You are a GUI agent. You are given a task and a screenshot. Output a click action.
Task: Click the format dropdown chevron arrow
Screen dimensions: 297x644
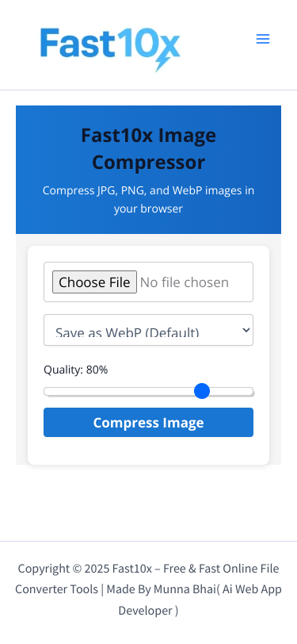[246, 330]
